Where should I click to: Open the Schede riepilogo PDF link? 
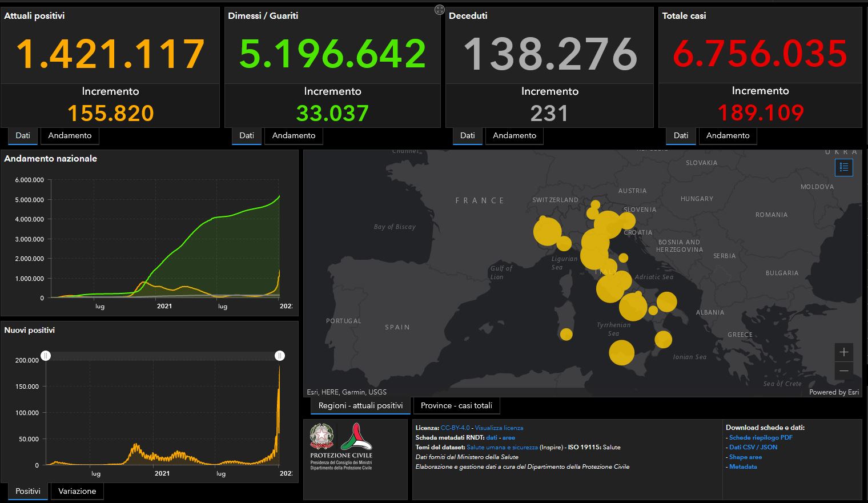pyautogui.click(x=761, y=437)
